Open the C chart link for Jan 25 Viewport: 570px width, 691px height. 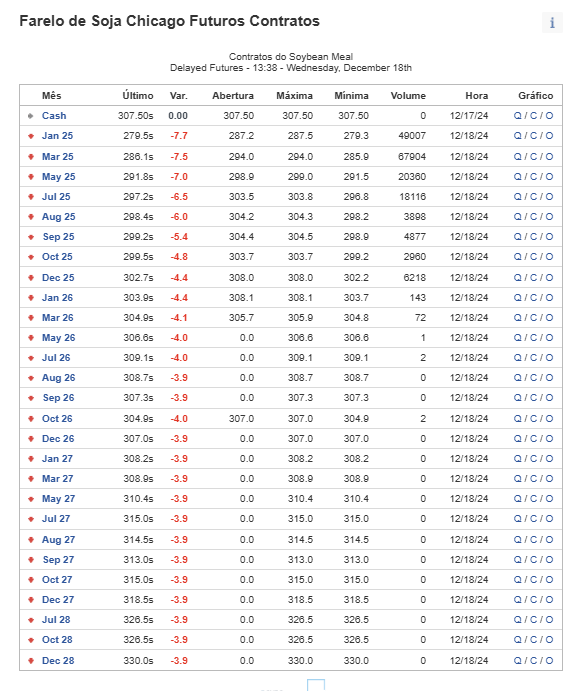coord(533,136)
